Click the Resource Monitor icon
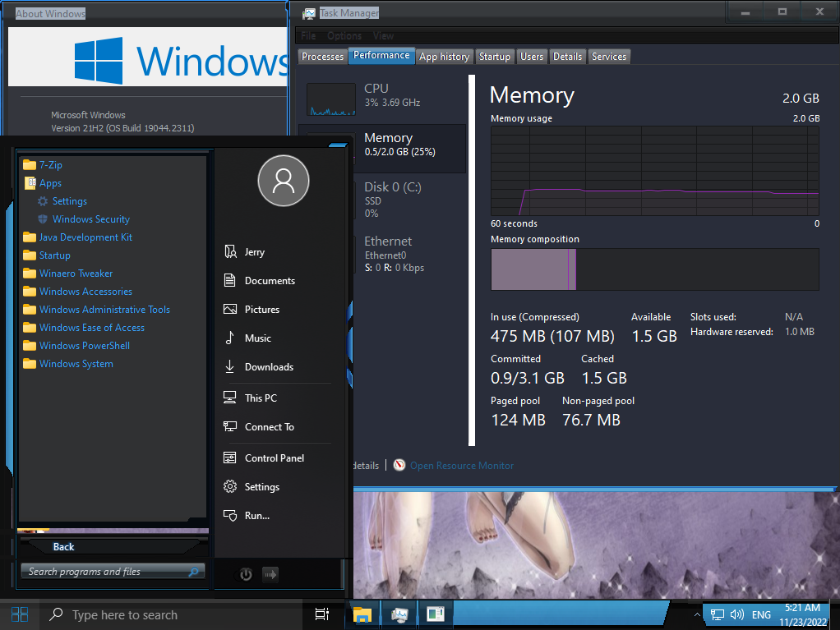840x630 pixels. pos(399,465)
